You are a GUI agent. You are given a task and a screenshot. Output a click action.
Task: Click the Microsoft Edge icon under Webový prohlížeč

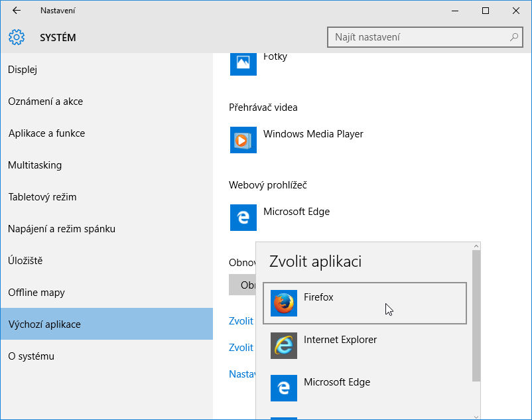[243, 218]
